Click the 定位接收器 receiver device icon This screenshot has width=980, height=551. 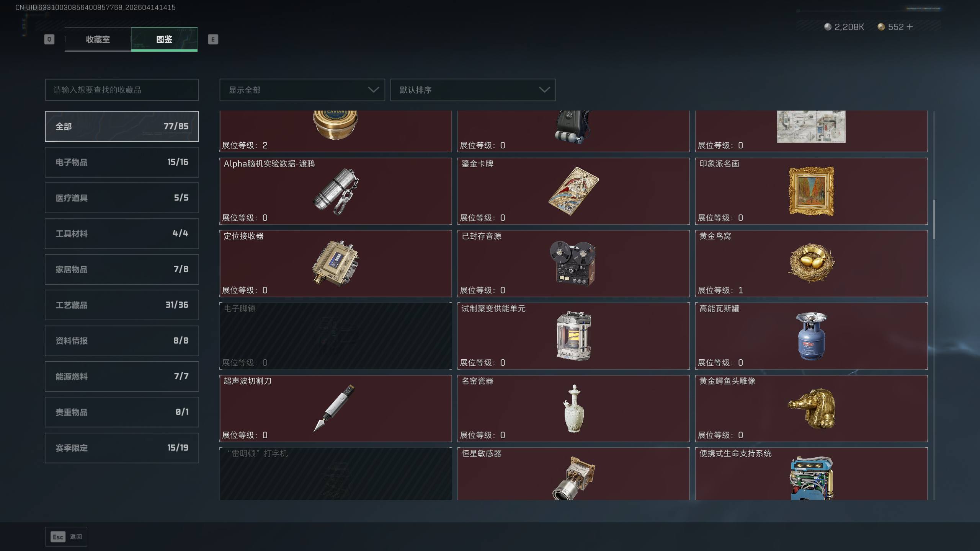tap(335, 263)
